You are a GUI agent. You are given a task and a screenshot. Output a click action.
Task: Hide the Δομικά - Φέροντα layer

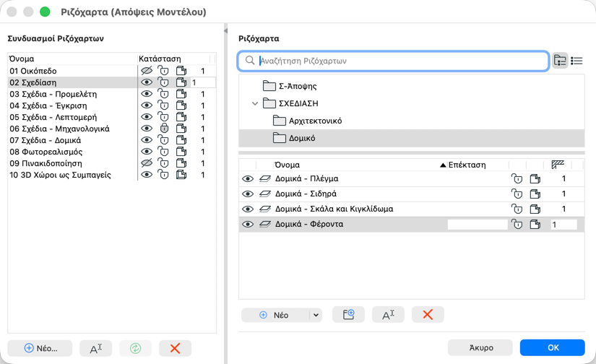(x=248, y=224)
